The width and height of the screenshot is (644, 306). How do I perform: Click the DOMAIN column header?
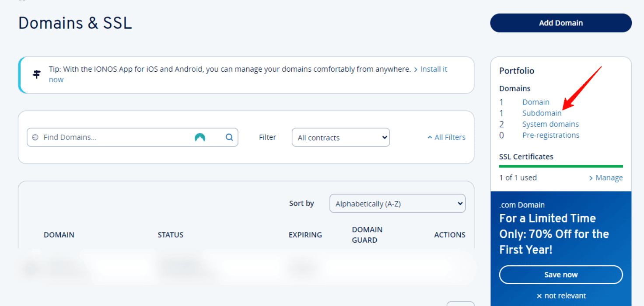click(x=59, y=235)
